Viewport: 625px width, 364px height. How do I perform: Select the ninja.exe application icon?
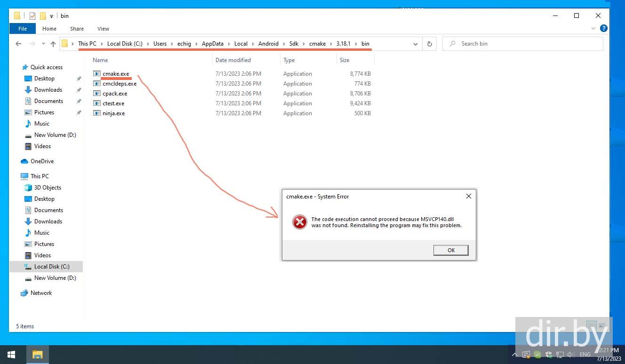click(97, 113)
